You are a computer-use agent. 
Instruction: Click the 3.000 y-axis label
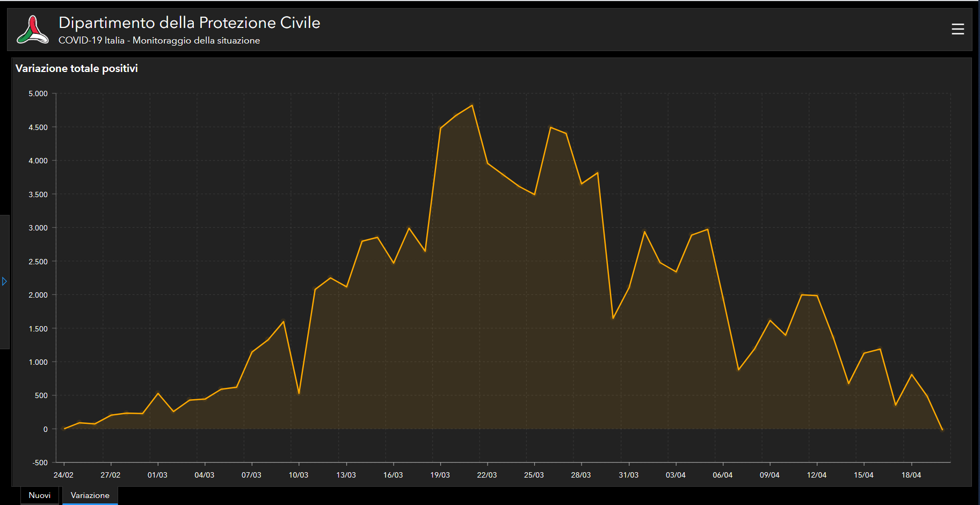pos(38,228)
